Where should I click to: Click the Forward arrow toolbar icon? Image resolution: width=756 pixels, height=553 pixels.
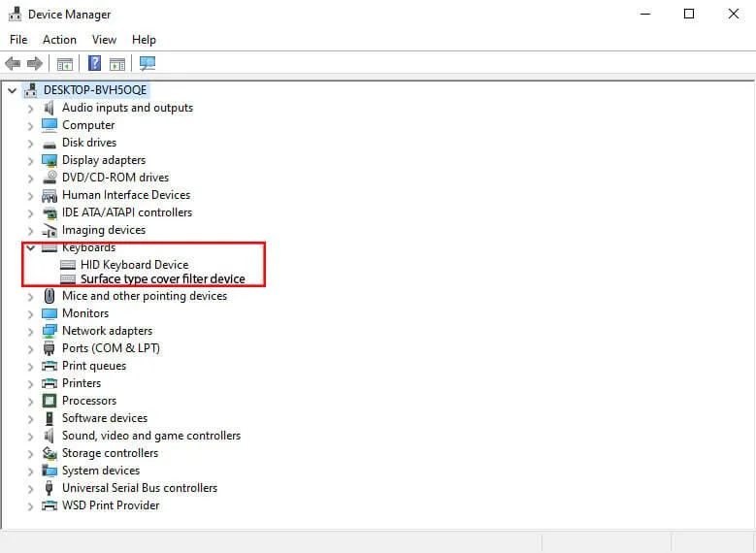(35, 63)
